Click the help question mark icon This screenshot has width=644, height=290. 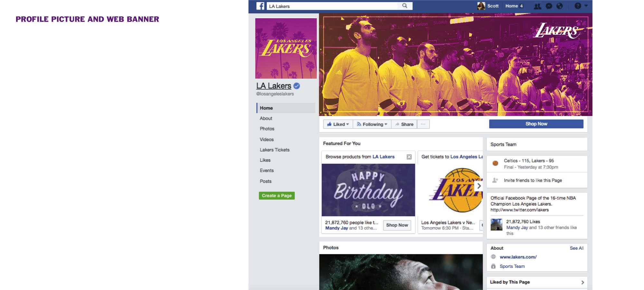[578, 6]
